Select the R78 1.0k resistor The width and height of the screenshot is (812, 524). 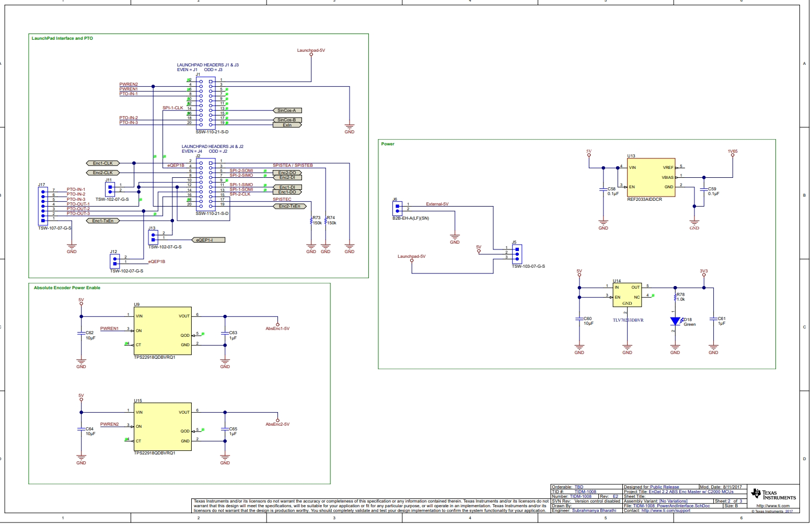click(x=675, y=298)
